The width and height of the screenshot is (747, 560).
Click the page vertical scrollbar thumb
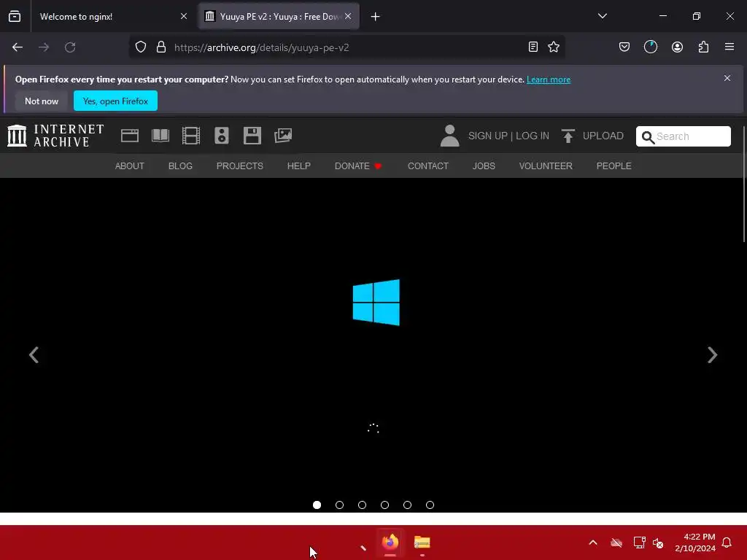745,184
